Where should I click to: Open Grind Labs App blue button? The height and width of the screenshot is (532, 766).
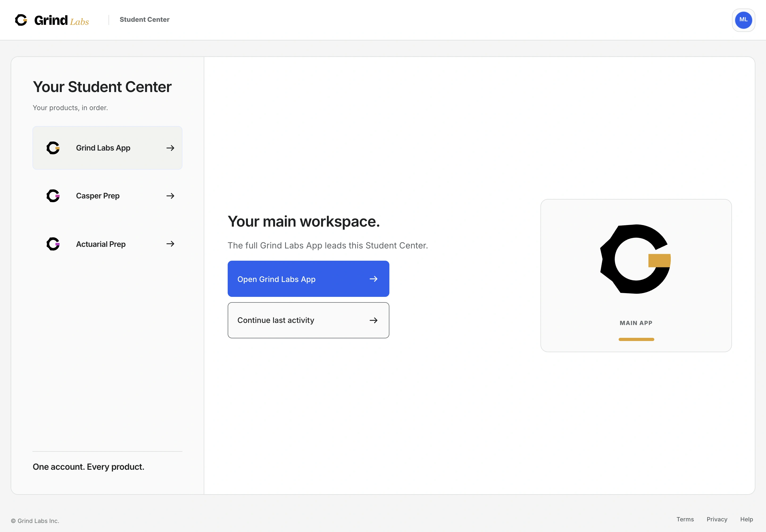point(308,279)
